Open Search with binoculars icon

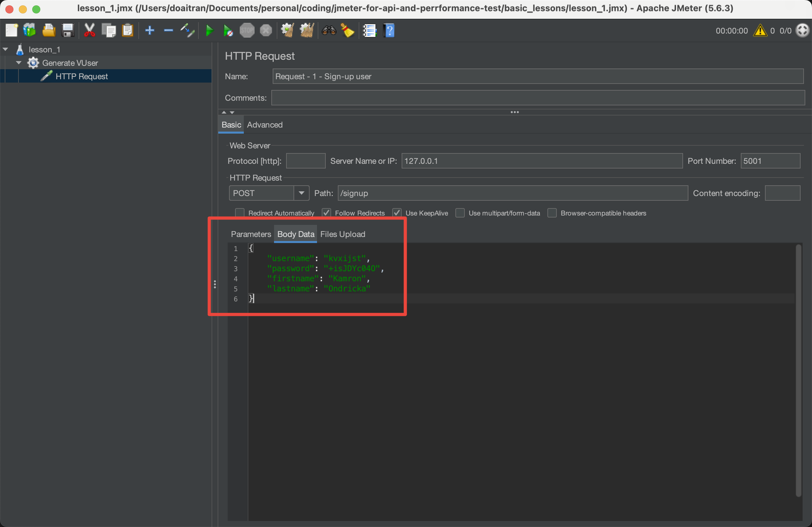pos(329,30)
